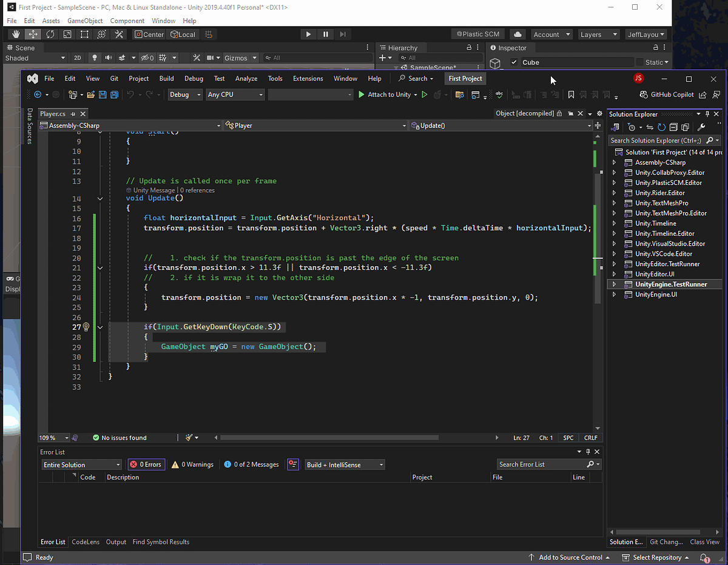
Task: Open the Visual Studio Debug menu
Action: coord(194,78)
